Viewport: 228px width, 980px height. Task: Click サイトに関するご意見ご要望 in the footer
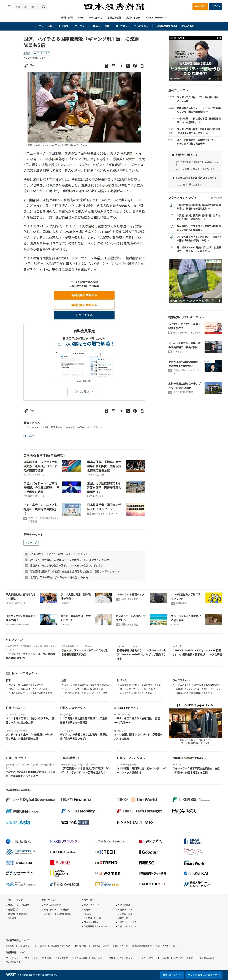pyautogui.click(x=204, y=975)
